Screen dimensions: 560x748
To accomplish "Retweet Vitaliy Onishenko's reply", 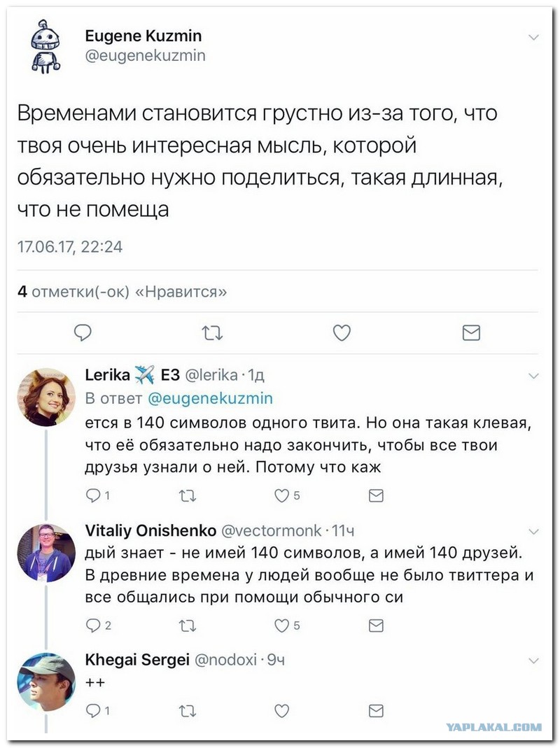I will [187, 626].
